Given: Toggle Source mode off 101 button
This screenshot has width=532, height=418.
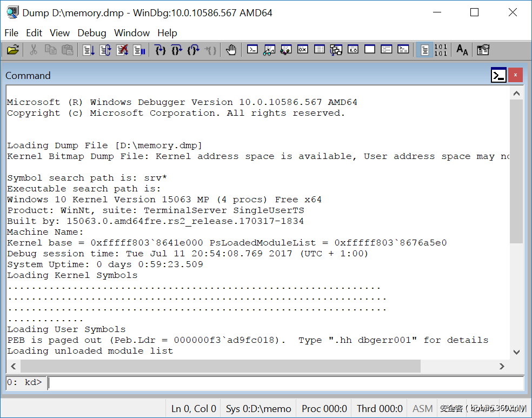Looking at the screenshot, I should pos(441,50).
